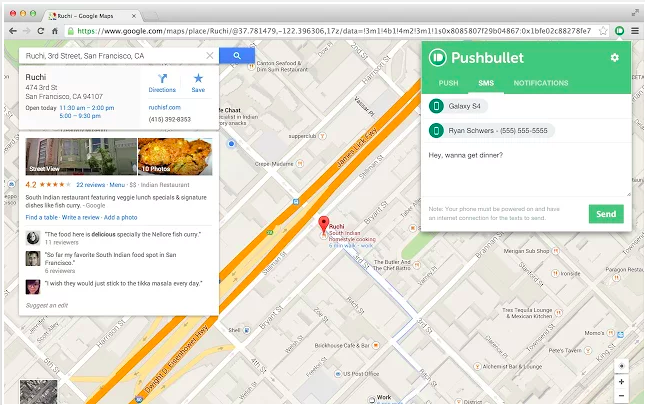Screen dimensions: 645x405
Task: Click the blue Maps search magnifier button
Action: click(237, 56)
